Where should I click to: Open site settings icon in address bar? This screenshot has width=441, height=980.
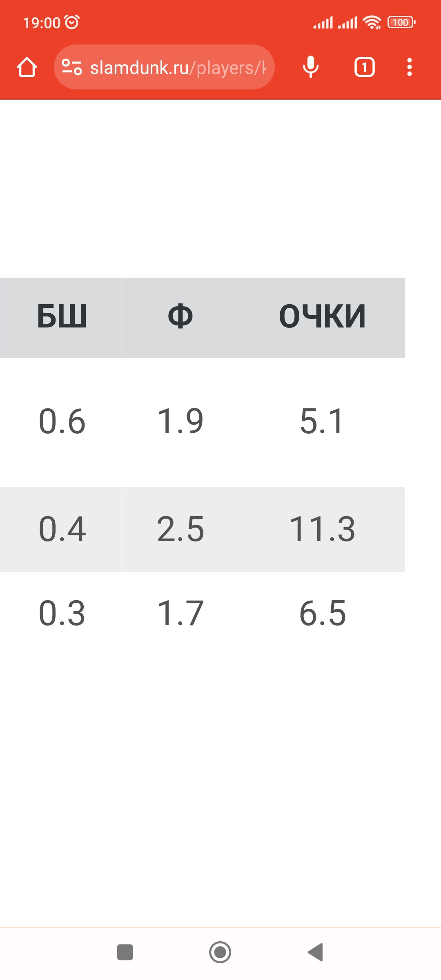(72, 67)
